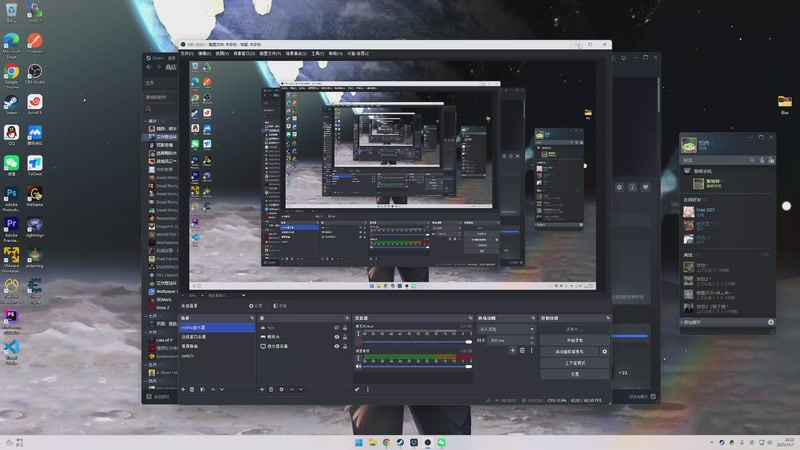Open 麦克风/Aux channel options dots icon
800x450 pixels.
(358, 334)
